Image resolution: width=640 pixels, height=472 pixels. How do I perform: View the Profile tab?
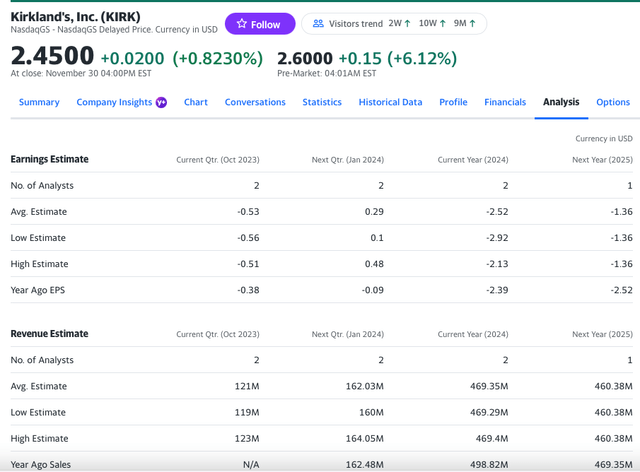point(453,102)
